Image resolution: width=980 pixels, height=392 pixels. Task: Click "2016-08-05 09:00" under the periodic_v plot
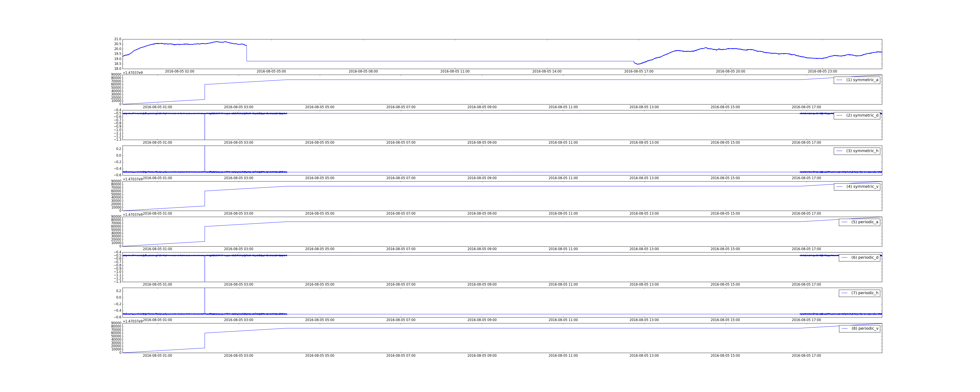click(x=482, y=356)
